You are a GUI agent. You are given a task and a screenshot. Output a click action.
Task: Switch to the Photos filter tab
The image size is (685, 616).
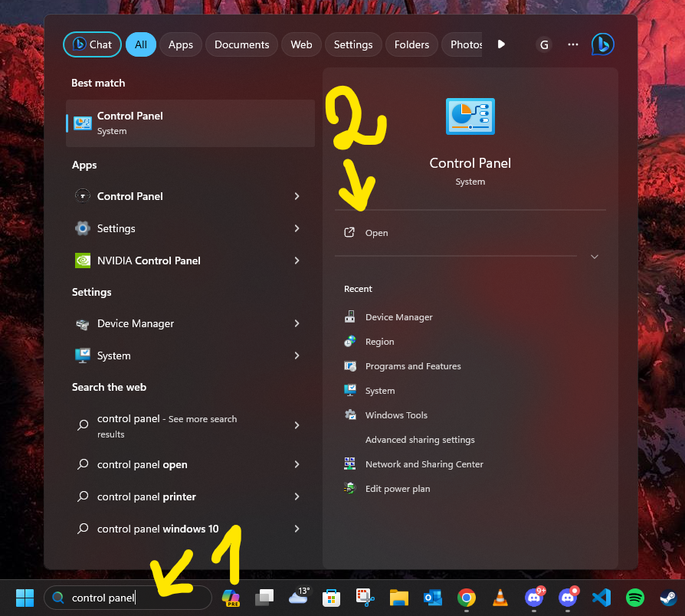[462, 44]
